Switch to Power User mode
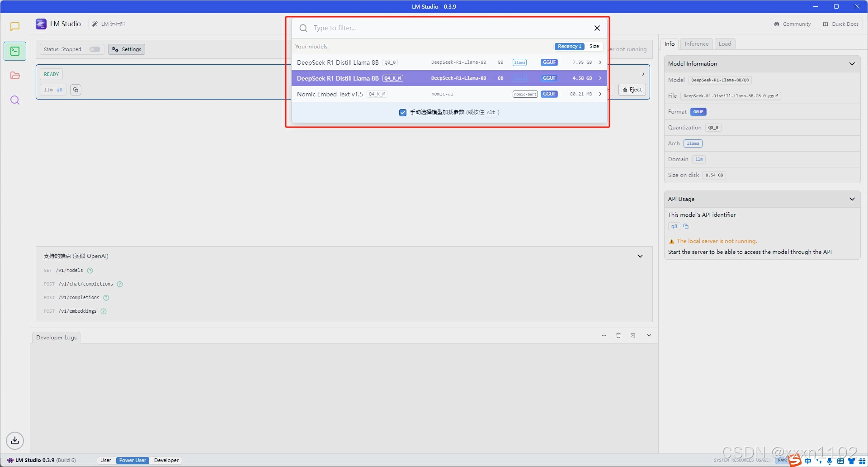 click(x=132, y=460)
